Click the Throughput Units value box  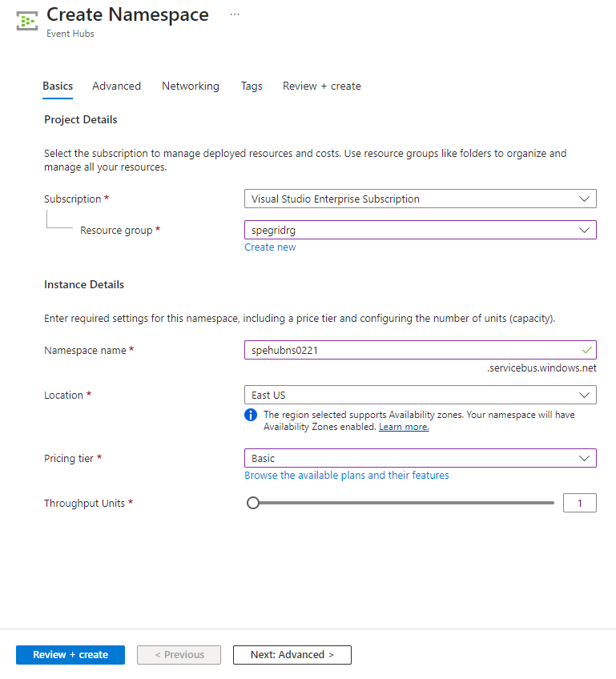(x=580, y=503)
